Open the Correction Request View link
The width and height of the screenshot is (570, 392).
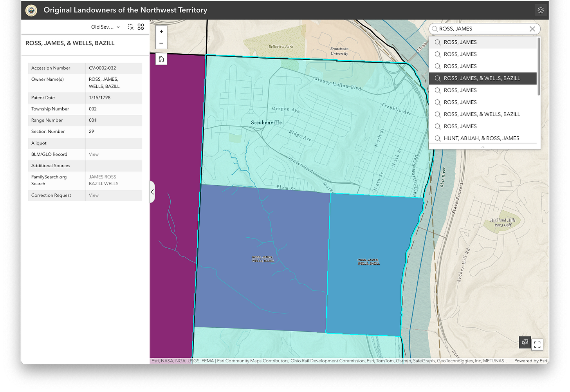coord(94,195)
